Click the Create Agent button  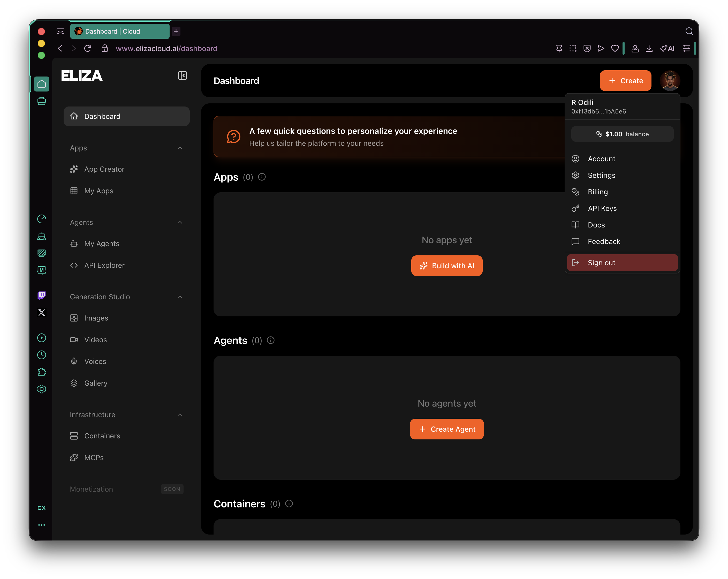point(447,429)
